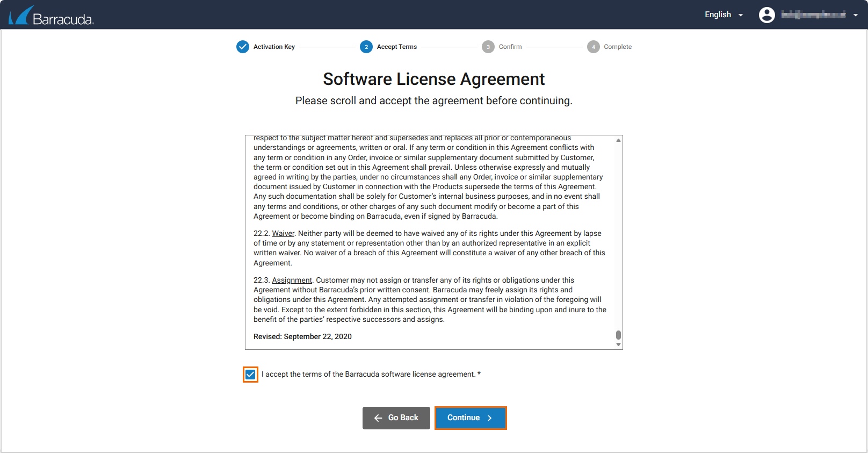Click the Continue button label

pos(464,418)
